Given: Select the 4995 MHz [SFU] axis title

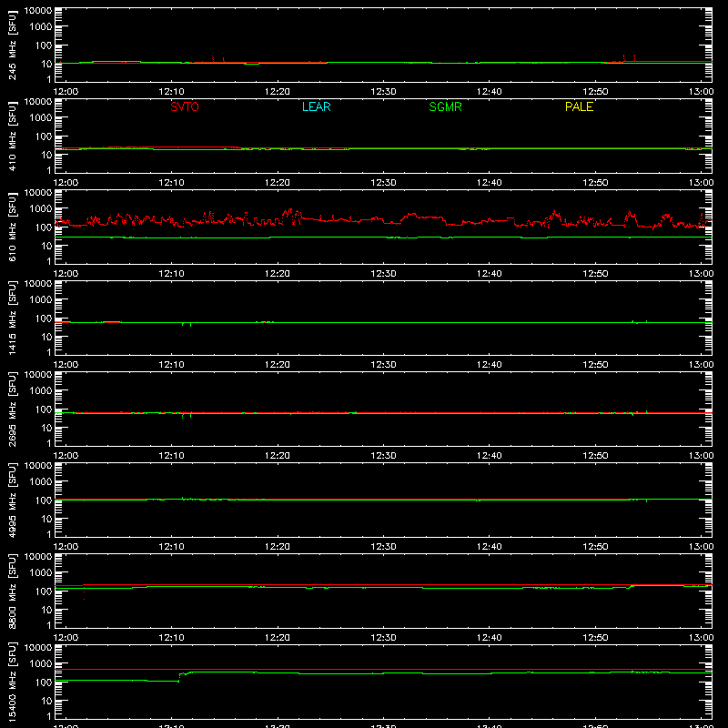Looking at the screenshot, I should (12, 500).
